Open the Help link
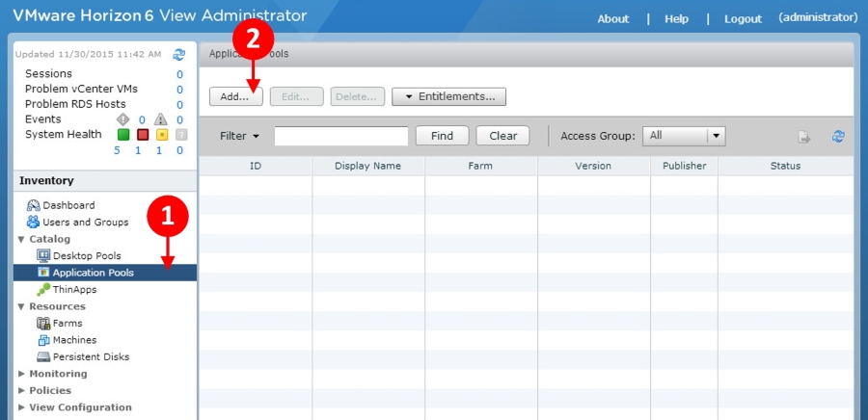The image size is (868, 420). (x=676, y=19)
